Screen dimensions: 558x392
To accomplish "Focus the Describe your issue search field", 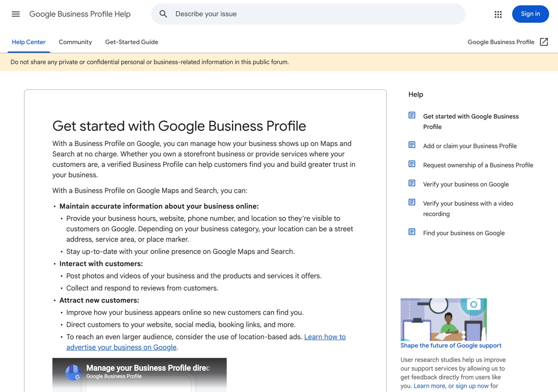I will tap(308, 14).
